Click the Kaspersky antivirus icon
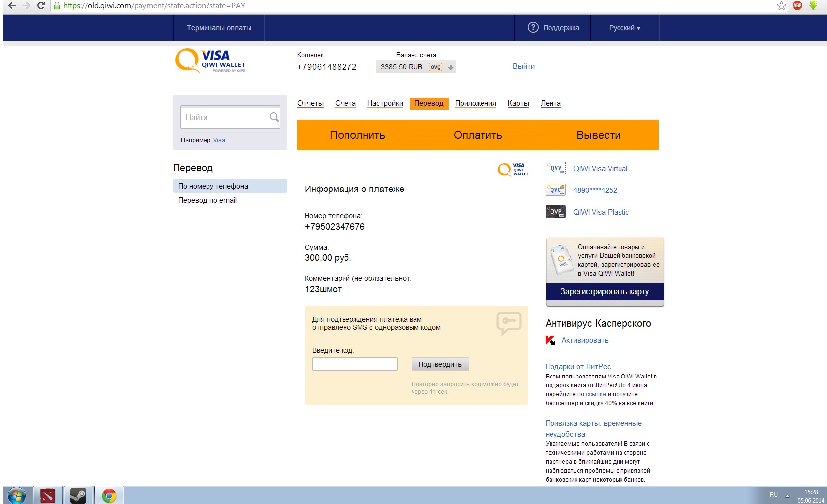827x504 pixels. click(550, 340)
